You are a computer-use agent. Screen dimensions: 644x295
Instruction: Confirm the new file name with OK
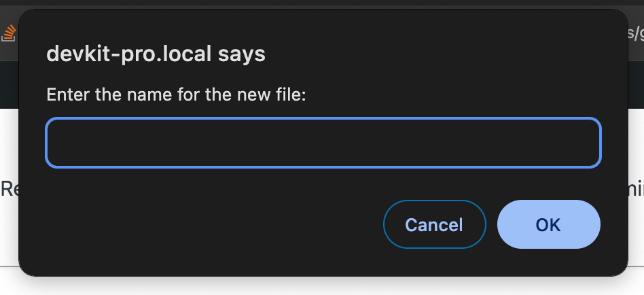point(548,225)
